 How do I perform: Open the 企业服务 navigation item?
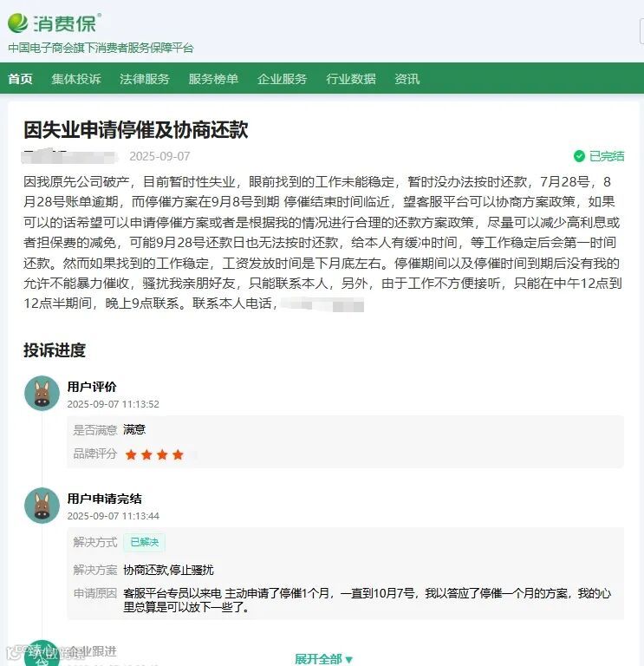tap(282, 79)
